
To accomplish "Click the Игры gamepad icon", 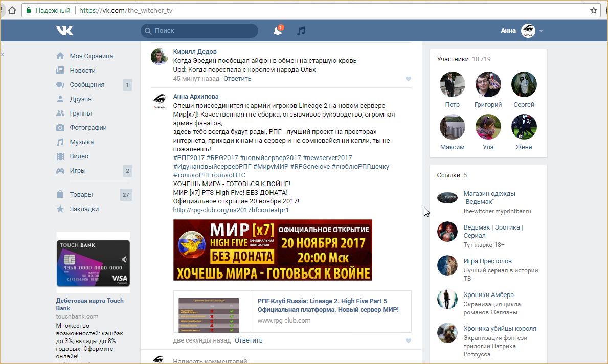I will coord(60,171).
